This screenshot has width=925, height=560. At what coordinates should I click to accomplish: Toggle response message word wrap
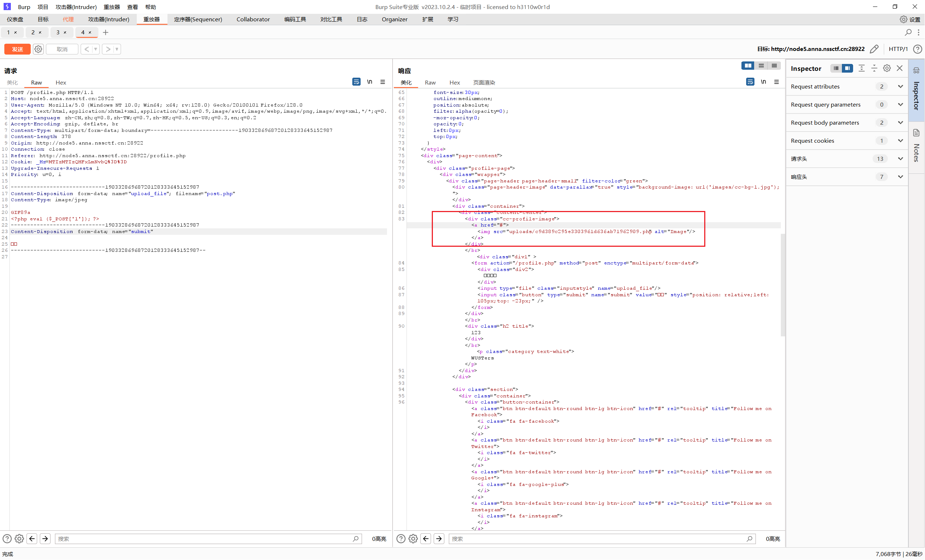tap(750, 82)
